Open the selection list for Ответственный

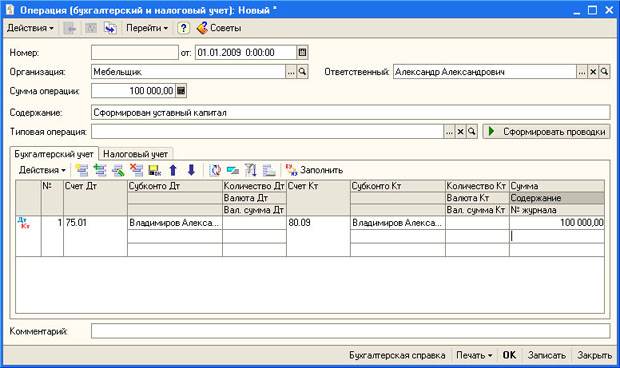pyautogui.click(x=582, y=72)
